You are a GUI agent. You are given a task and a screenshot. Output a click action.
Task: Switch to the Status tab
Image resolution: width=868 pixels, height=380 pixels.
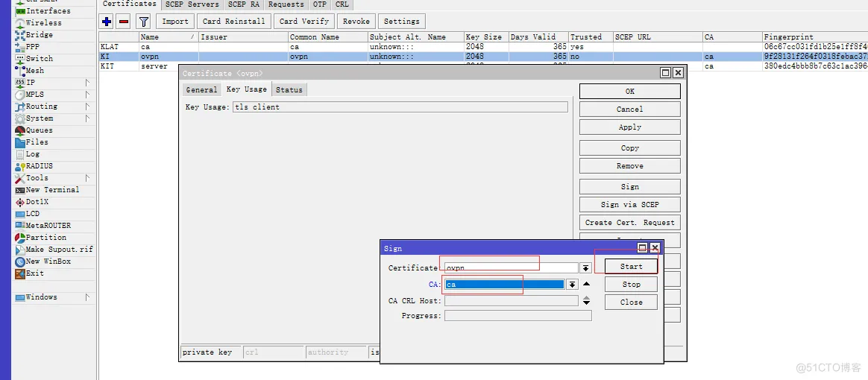coord(289,89)
